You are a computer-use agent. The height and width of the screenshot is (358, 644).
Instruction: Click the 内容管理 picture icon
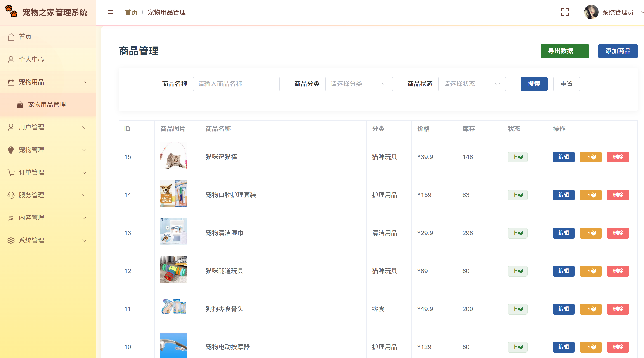(11, 218)
